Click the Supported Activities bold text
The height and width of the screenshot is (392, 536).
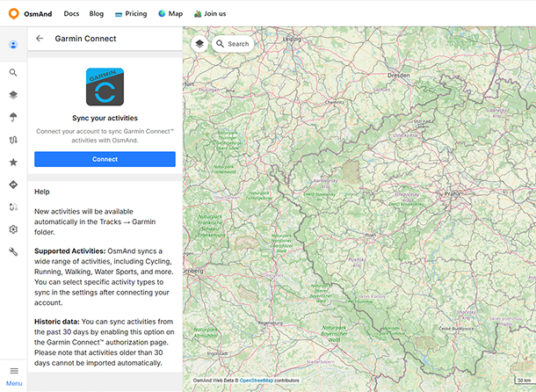click(x=70, y=251)
